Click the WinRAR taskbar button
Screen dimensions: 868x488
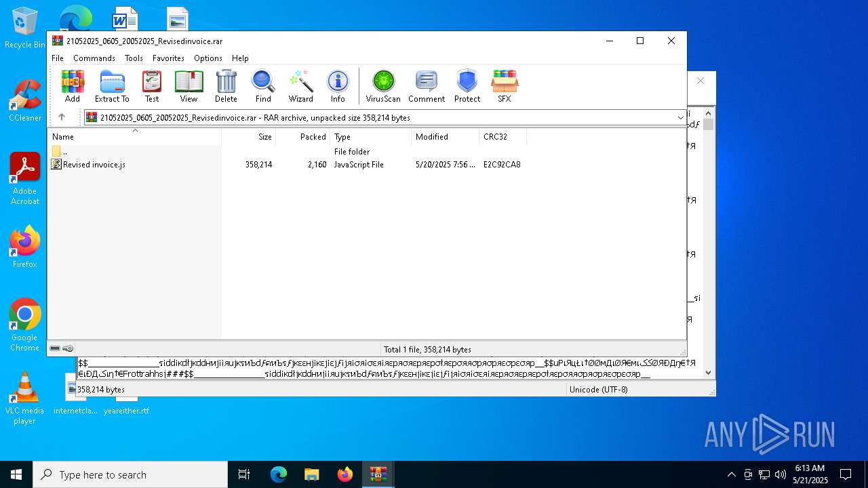coord(378,474)
